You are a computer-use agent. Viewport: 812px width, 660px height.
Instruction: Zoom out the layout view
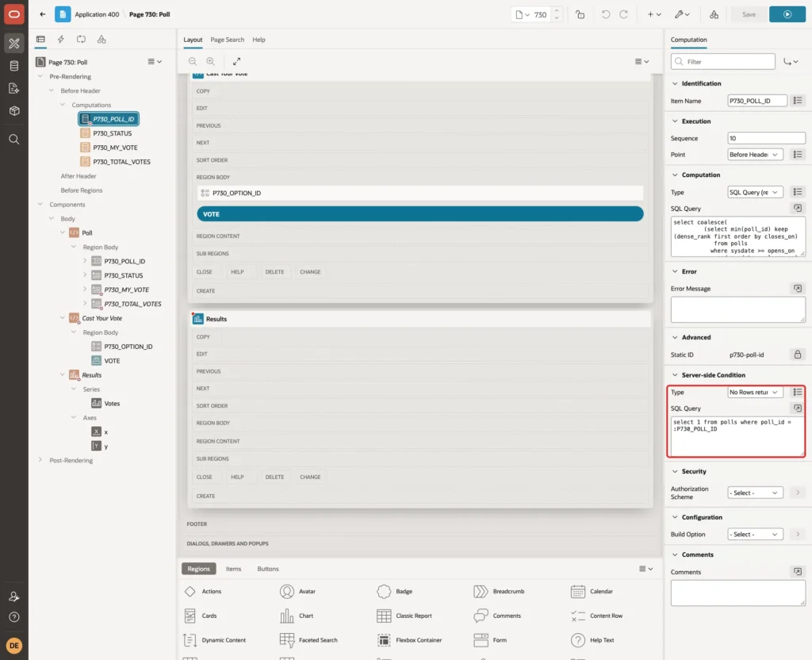tap(193, 61)
